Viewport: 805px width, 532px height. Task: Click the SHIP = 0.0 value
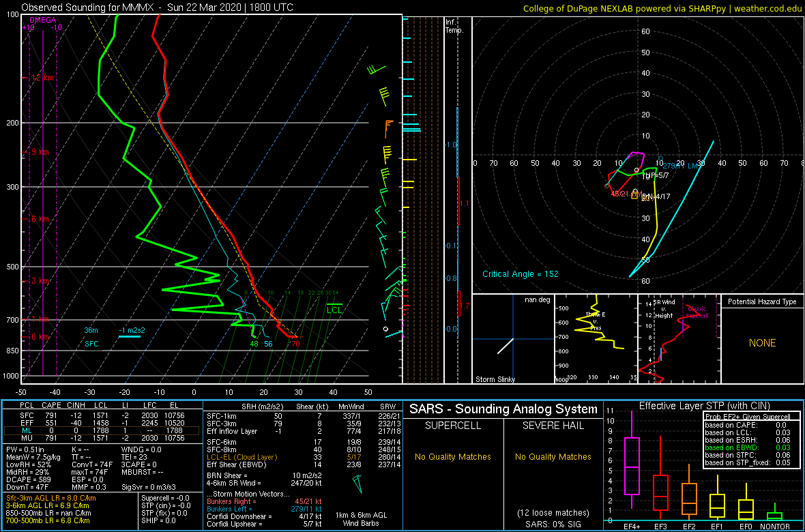tap(159, 521)
